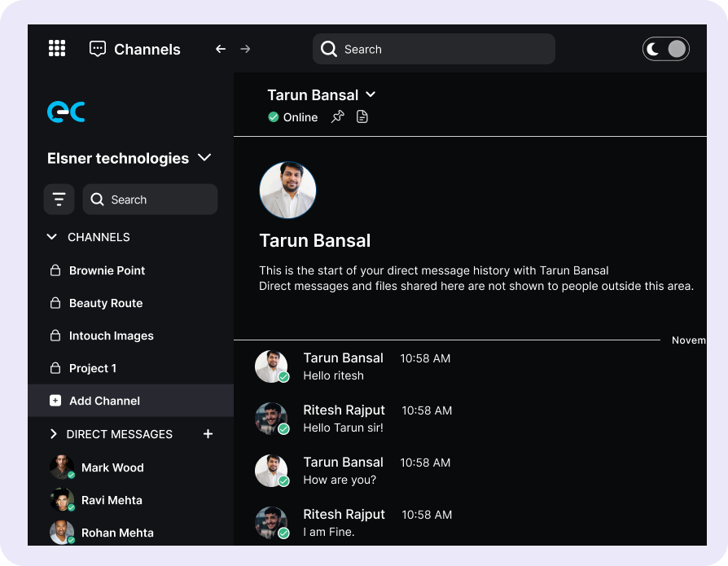728x566 pixels.
Task: Click the filter icon beside sidebar search
Action: 59,200
